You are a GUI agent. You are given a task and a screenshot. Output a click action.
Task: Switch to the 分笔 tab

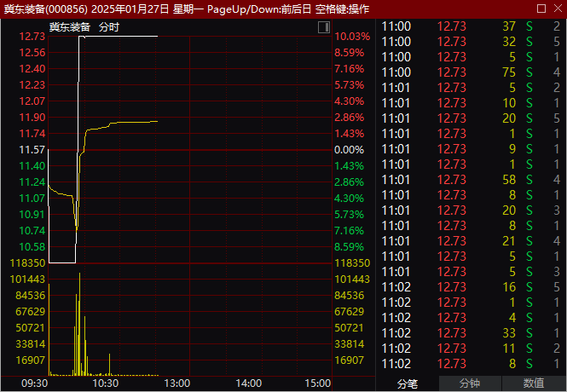point(408,383)
